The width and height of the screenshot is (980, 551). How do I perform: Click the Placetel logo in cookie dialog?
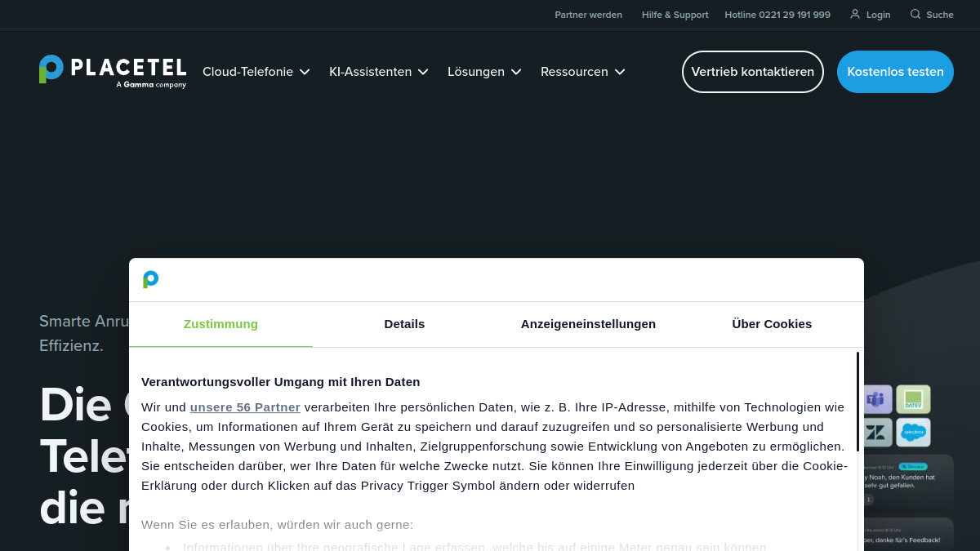(151, 279)
